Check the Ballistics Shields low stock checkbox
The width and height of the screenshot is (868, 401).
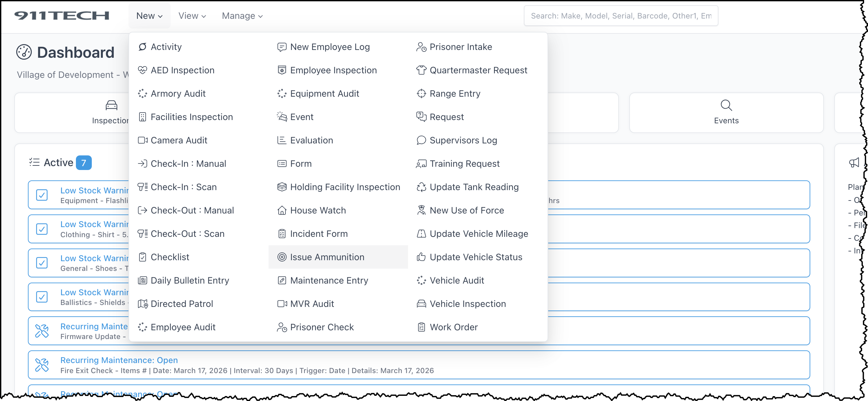tap(42, 297)
